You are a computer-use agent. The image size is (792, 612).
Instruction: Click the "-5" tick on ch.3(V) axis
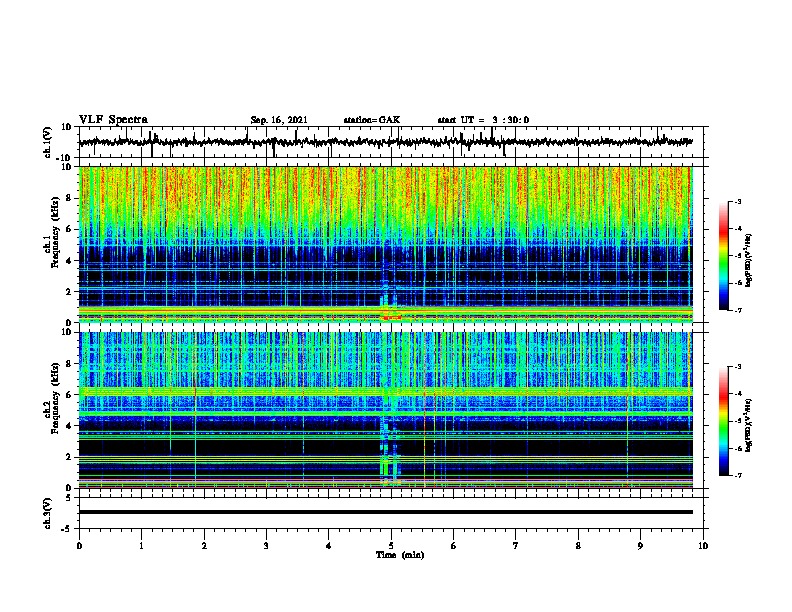pos(68,529)
